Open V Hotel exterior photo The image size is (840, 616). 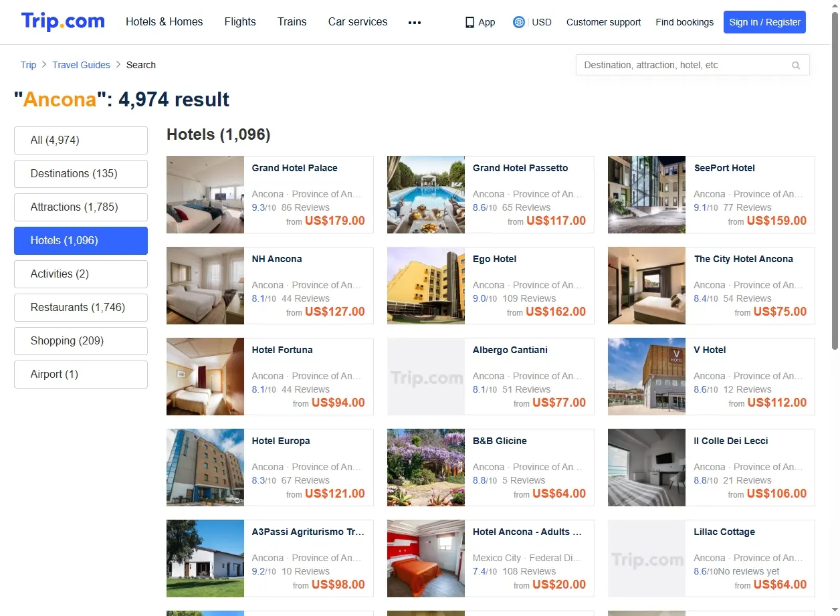(x=647, y=377)
